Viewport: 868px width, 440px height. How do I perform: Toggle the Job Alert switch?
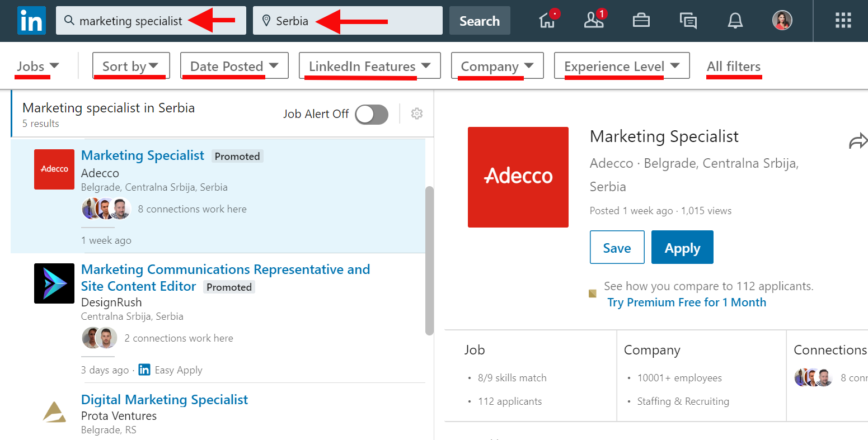(372, 114)
